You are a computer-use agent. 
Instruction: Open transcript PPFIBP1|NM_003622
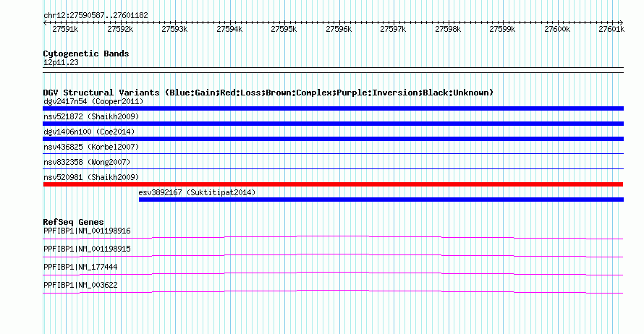pyautogui.click(x=80, y=285)
